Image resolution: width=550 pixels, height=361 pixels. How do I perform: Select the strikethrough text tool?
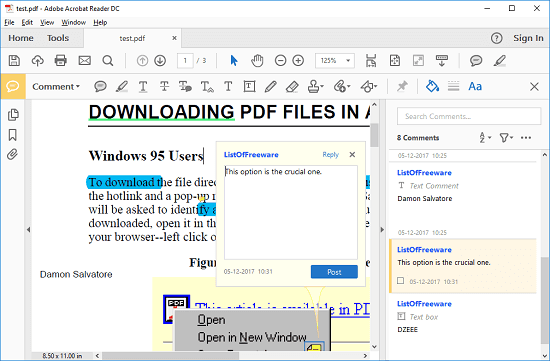(x=164, y=86)
